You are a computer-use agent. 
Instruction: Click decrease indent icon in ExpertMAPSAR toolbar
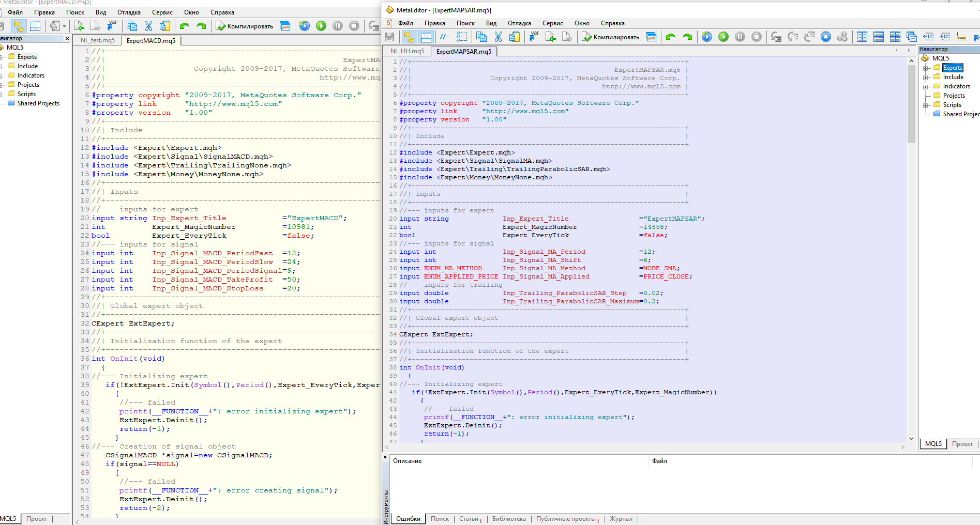point(928,37)
